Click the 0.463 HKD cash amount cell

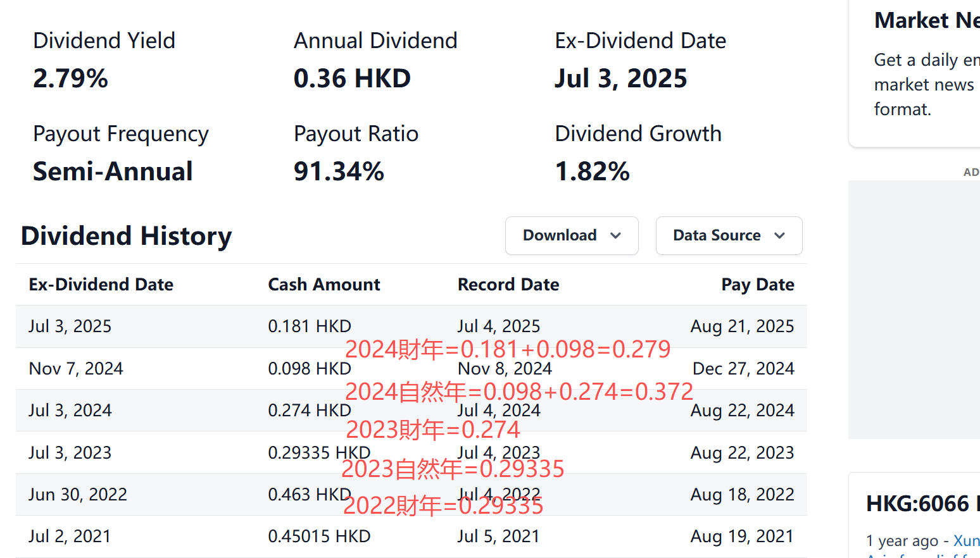point(309,494)
